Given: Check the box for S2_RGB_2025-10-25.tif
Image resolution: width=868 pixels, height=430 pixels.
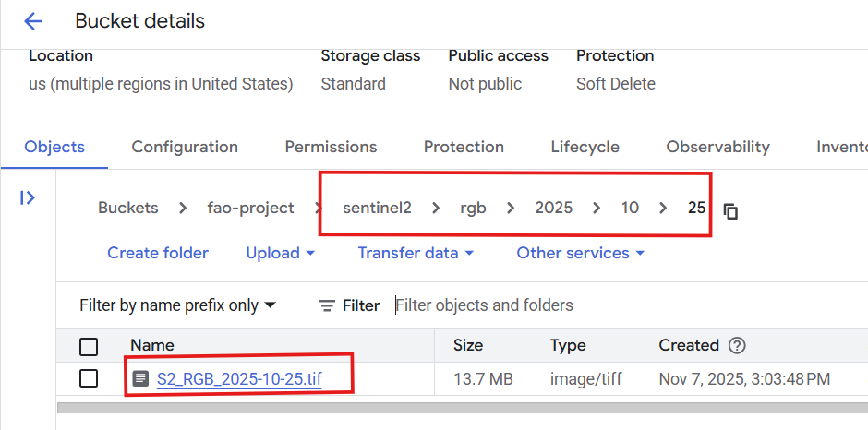Looking at the screenshot, I should point(89,378).
